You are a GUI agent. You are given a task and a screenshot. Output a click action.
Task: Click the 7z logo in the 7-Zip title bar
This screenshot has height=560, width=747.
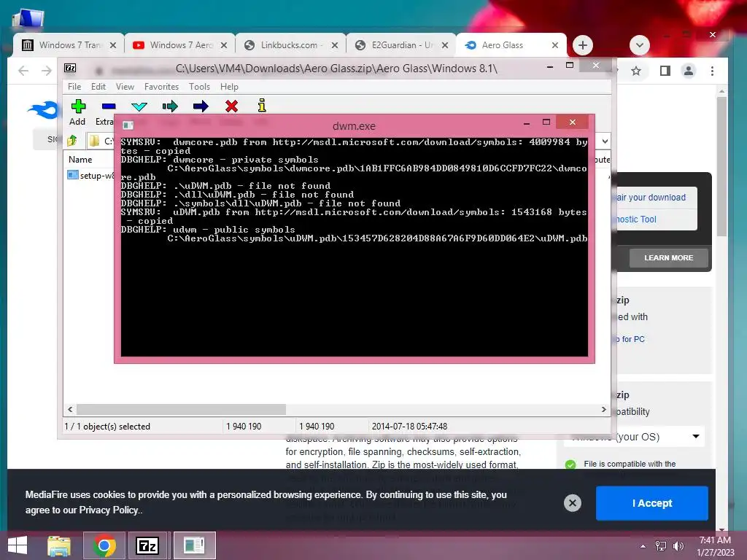click(x=70, y=68)
